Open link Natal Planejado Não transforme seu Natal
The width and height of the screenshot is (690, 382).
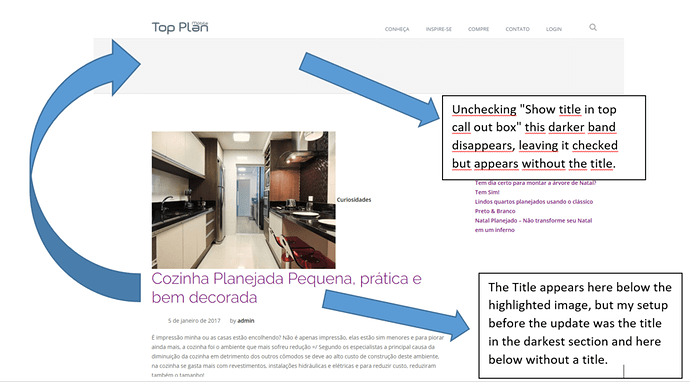pyautogui.click(x=533, y=225)
